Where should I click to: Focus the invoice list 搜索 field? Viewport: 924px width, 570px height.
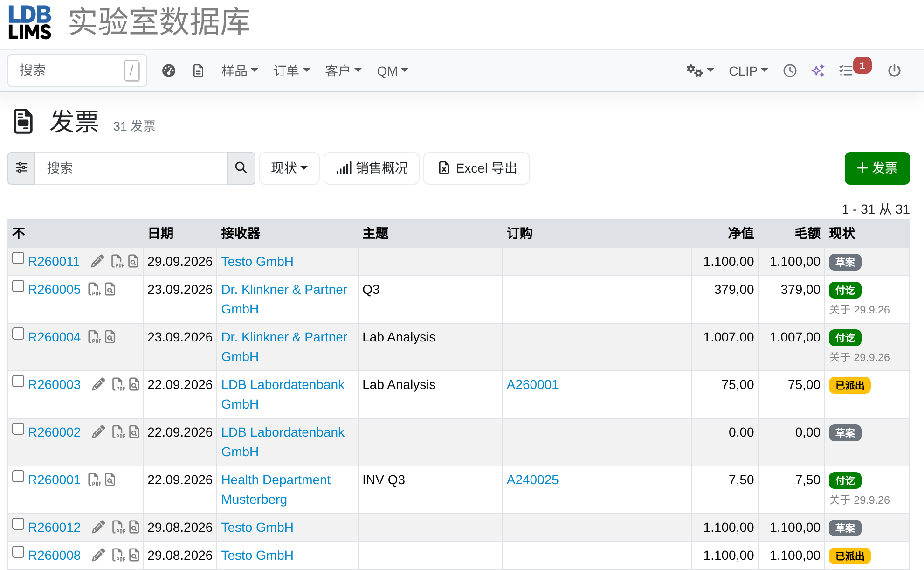pyautogui.click(x=131, y=168)
